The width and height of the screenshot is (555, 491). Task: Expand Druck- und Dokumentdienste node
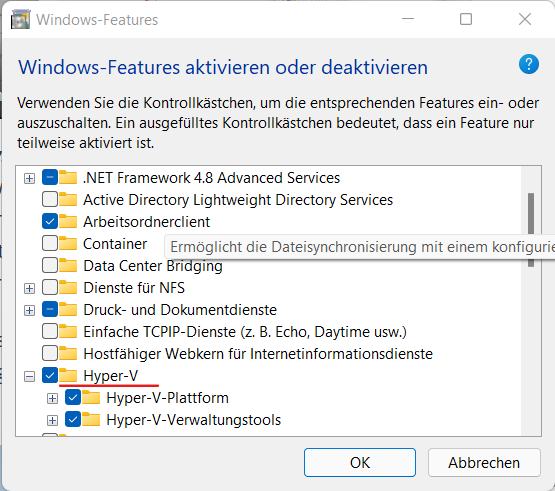tap(29, 310)
